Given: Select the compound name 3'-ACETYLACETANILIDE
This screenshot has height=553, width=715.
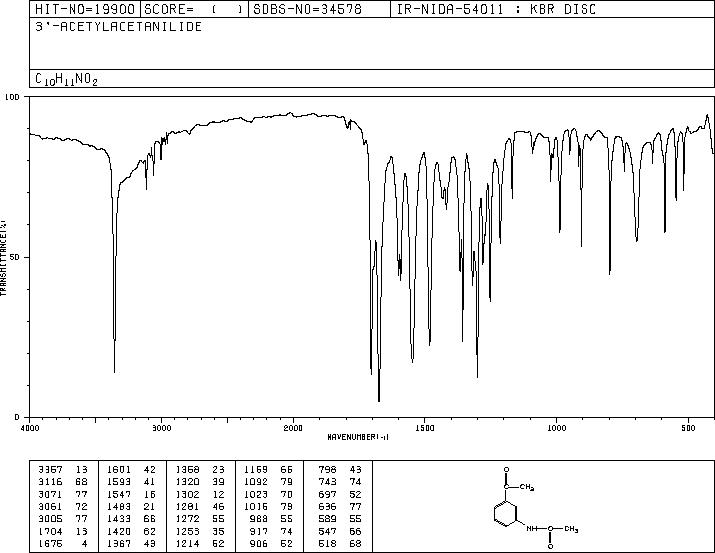Looking at the screenshot, I should click(119, 27).
